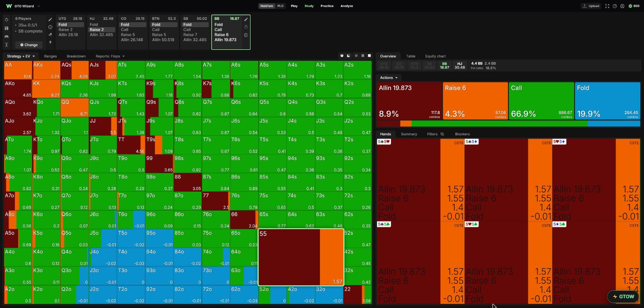Click the 900 coins balance icon
This screenshot has width=644, height=308.
pos(630,6)
